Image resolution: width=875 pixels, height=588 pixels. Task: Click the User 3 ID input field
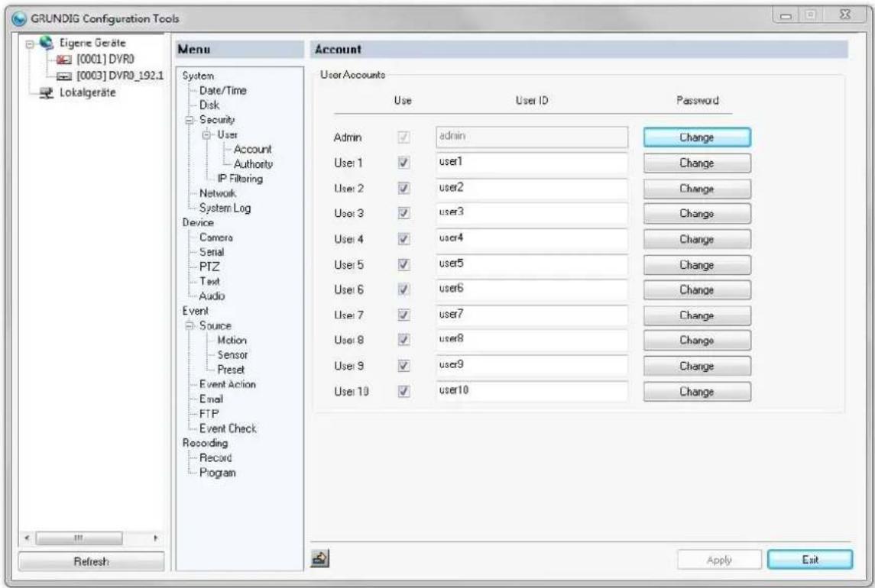(x=532, y=213)
